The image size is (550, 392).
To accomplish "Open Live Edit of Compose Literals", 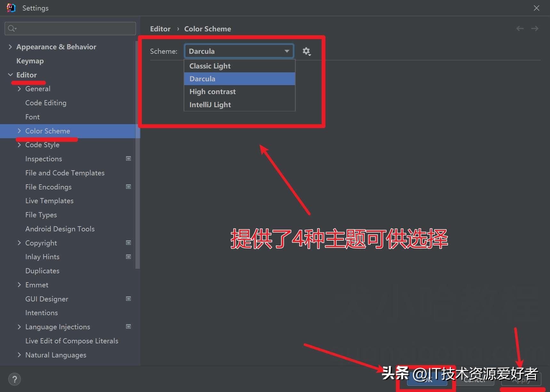I will tap(72, 341).
